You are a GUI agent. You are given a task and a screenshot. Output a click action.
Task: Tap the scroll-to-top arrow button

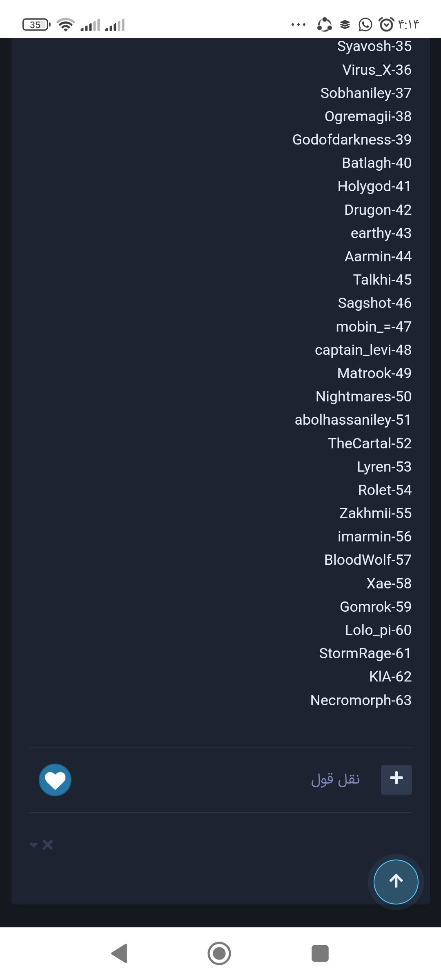pyautogui.click(x=396, y=882)
